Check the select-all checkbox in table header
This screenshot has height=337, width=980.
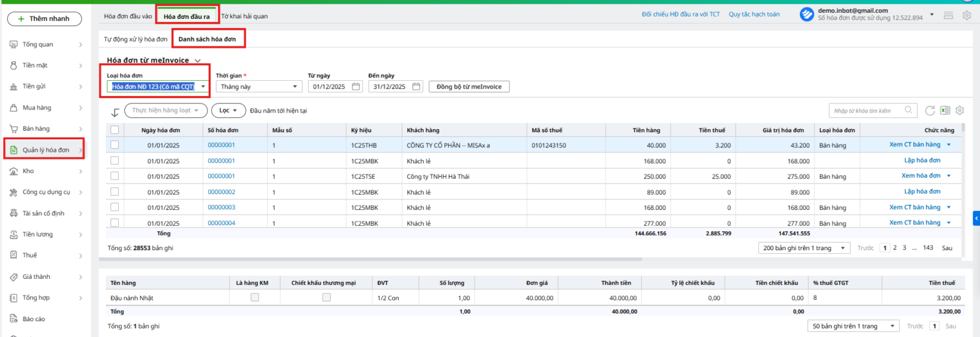115,130
